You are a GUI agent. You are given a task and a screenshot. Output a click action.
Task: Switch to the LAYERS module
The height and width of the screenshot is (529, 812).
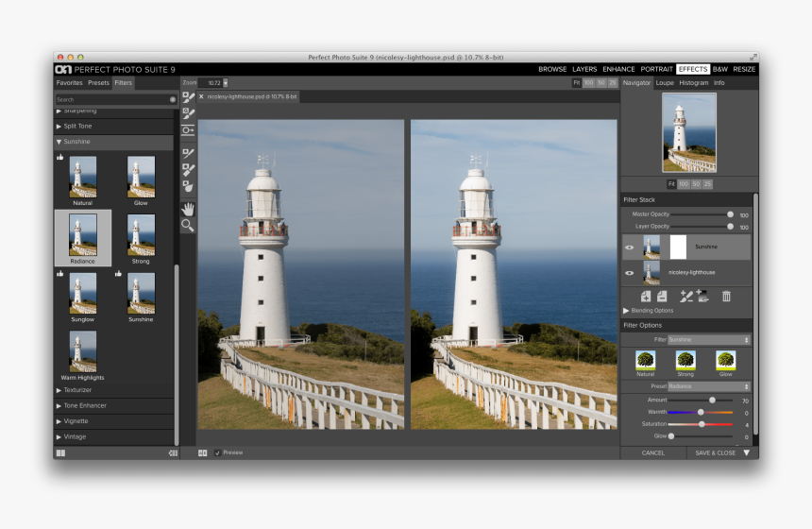pyautogui.click(x=584, y=69)
